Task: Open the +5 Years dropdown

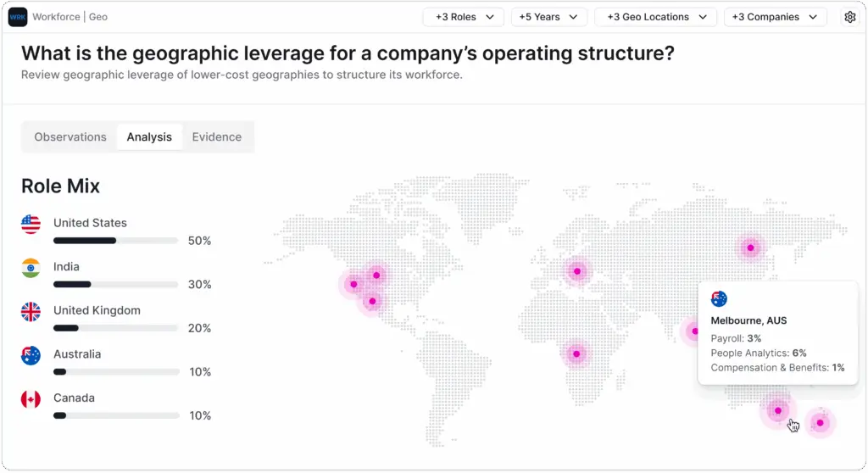Action: tap(548, 17)
